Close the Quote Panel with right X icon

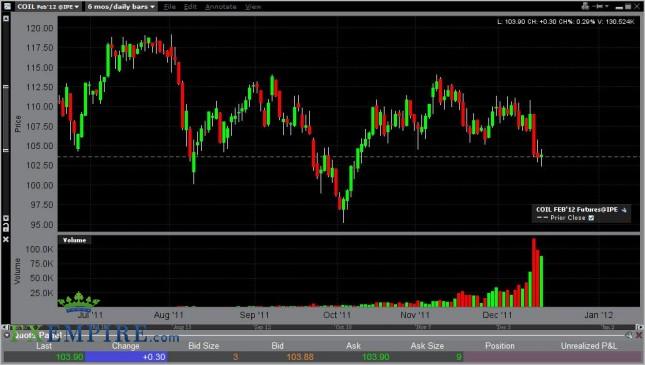pyautogui.click(x=639, y=336)
